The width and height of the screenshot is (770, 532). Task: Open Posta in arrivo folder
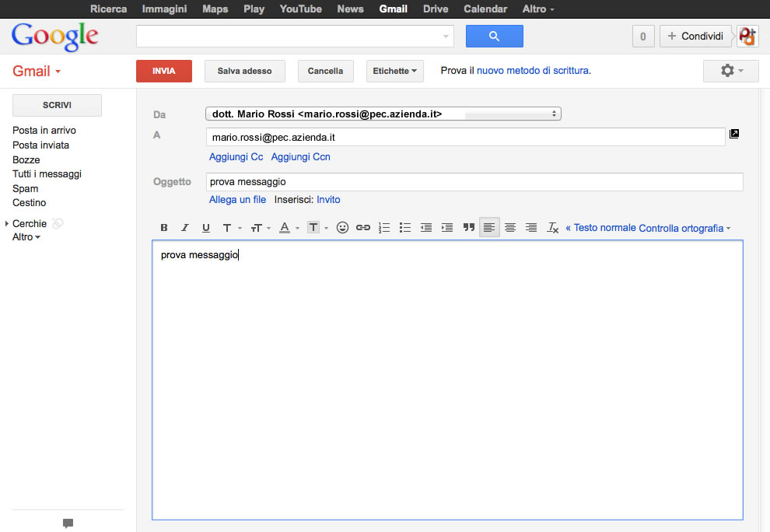pos(44,131)
